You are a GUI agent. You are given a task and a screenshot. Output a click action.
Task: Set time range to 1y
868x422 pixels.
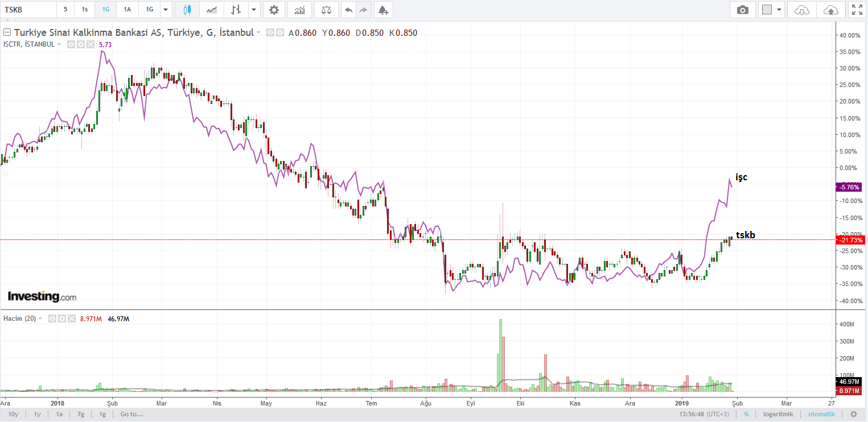(x=37, y=414)
